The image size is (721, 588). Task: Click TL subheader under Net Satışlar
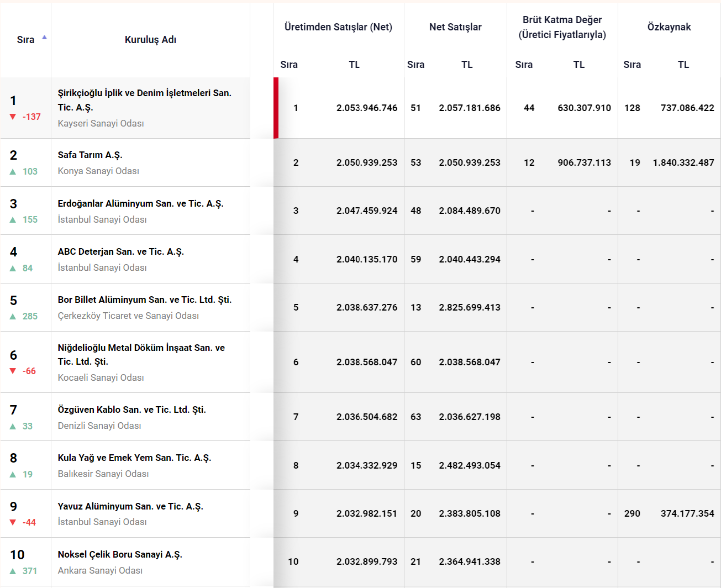tap(467, 65)
